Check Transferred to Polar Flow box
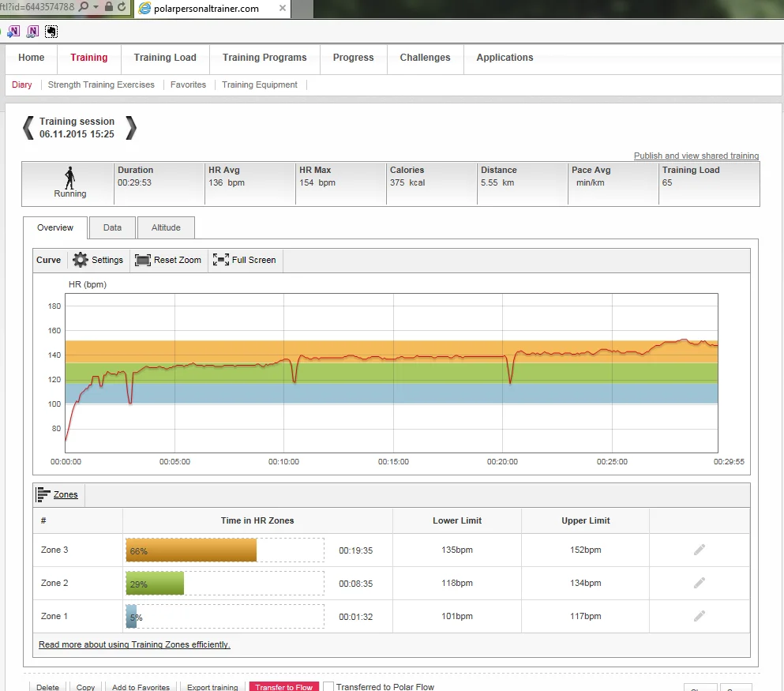Image resolution: width=784 pixels, height=691 pixels. point(328,687)
